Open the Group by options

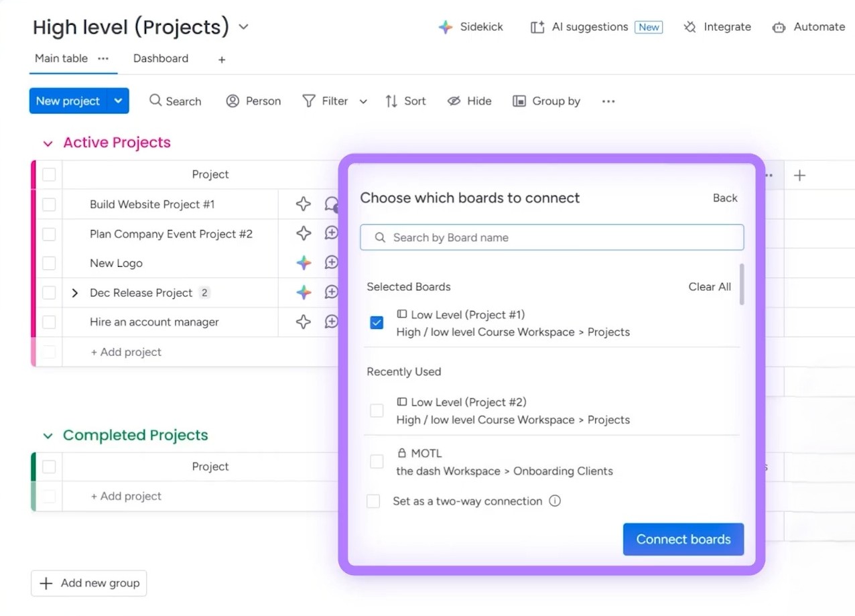[x=546, y=101]
